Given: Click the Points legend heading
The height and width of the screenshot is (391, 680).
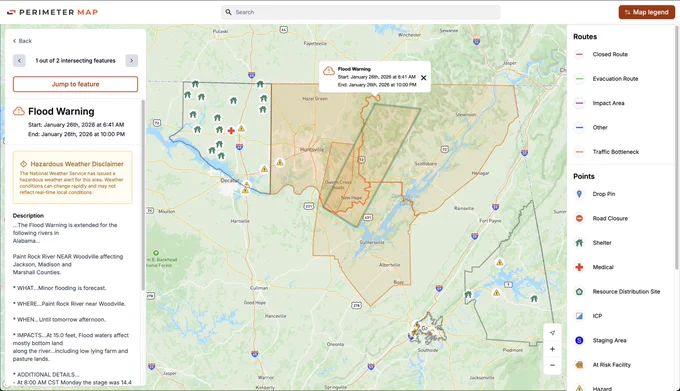Looking at the screenshot, I should (x=584, y=176).
